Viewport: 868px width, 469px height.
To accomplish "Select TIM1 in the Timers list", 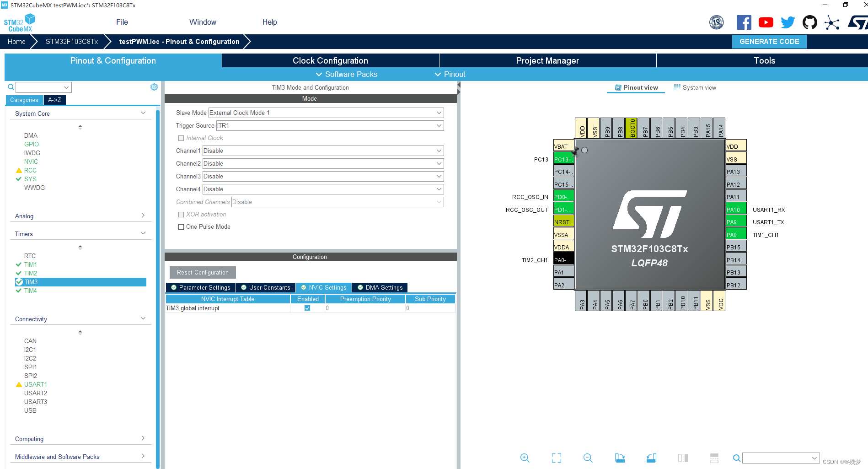I will (x=30, y=264).
